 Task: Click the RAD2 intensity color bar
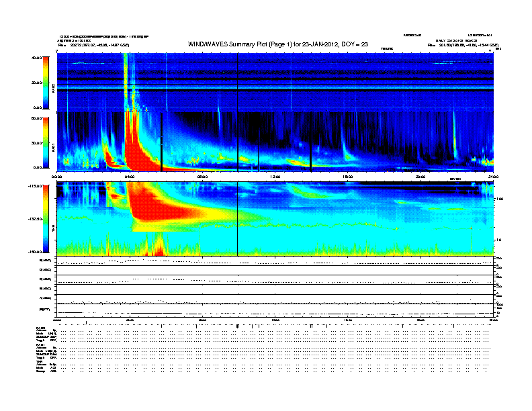(46, 83)
